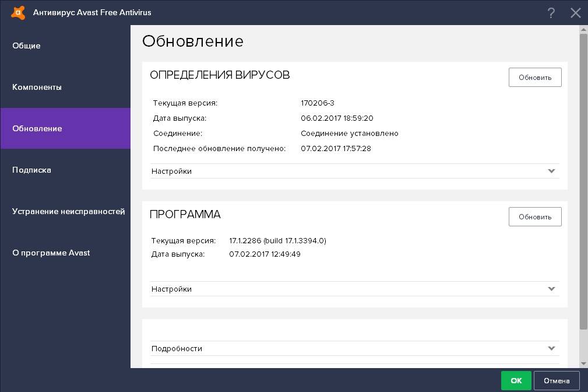588x392 pixels.
Task: Select virus definitions version 170206-3
Action: [x=317, y=103]
